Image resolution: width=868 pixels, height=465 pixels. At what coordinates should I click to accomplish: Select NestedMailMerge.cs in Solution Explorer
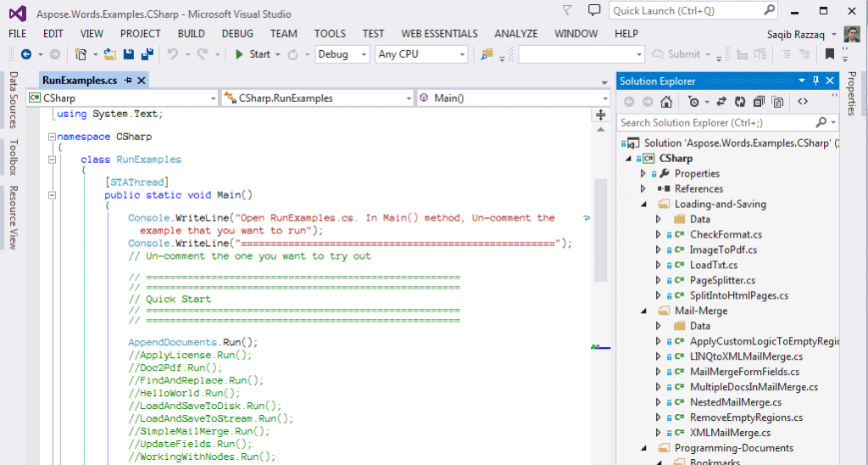pos(736,402)
